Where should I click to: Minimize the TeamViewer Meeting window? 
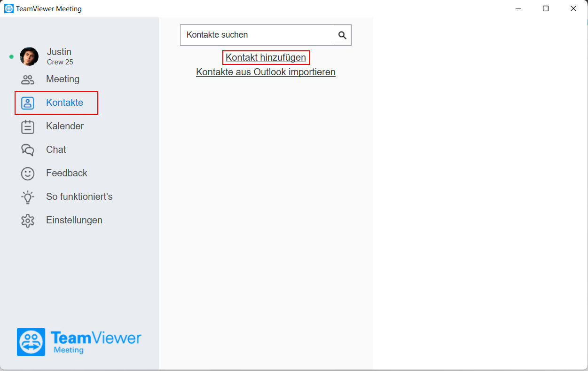[x=518, y=8]
